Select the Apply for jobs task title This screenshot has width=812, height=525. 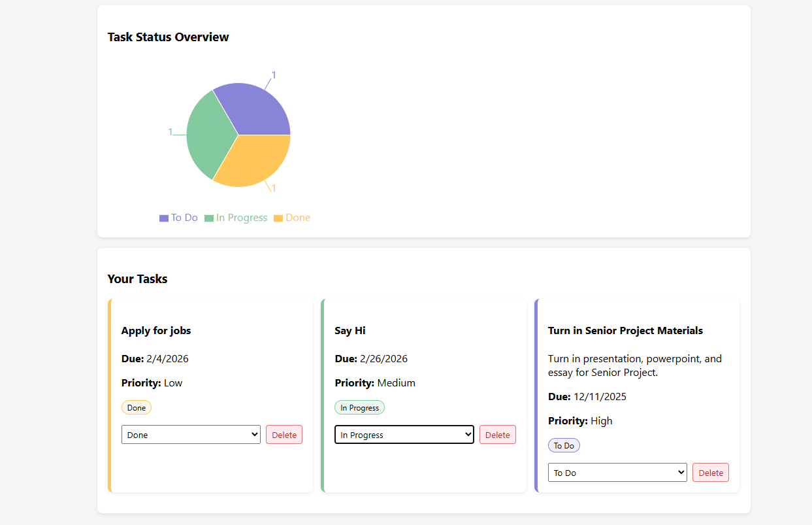coord(156,331)
